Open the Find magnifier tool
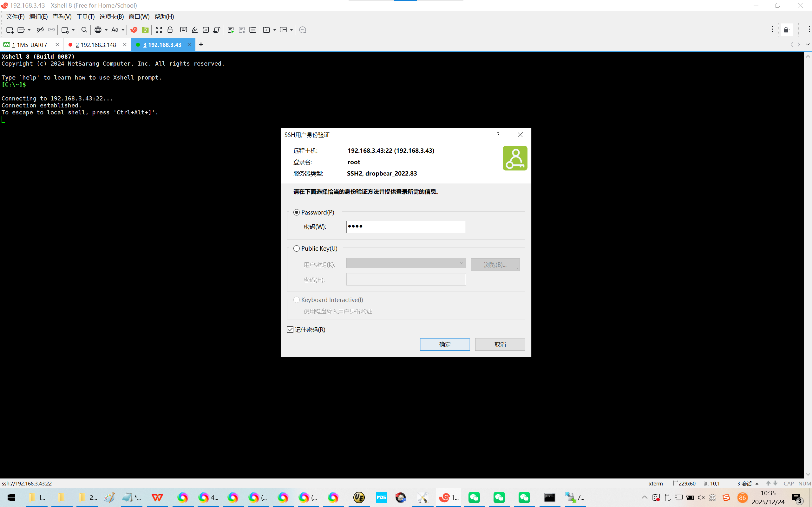812x507 pixels. [x=84, y=30]
